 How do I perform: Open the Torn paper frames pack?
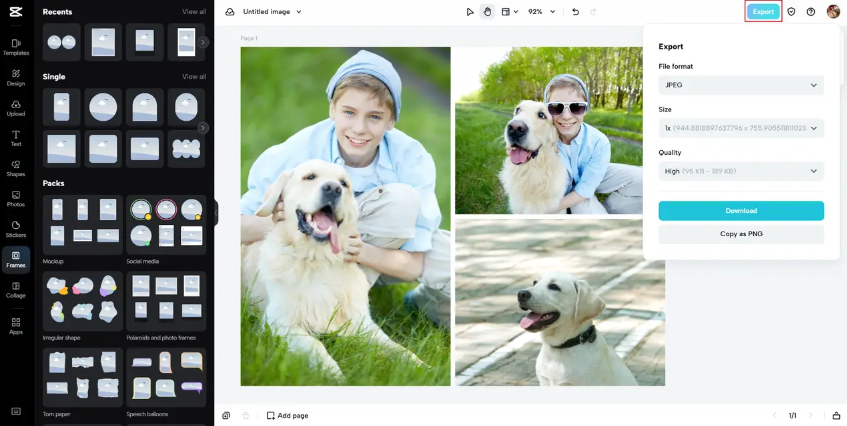[x=83, y=377]
